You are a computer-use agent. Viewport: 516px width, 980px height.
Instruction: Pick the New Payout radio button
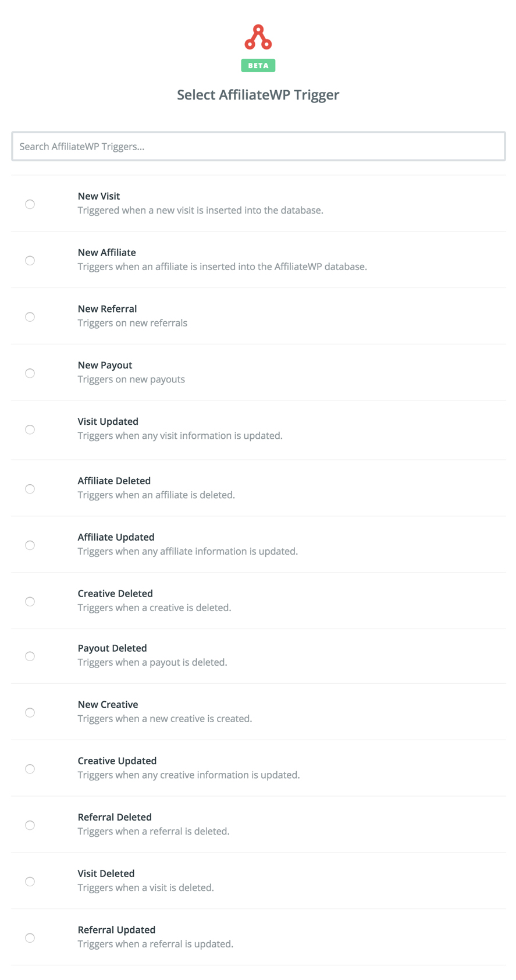[30, 374]
